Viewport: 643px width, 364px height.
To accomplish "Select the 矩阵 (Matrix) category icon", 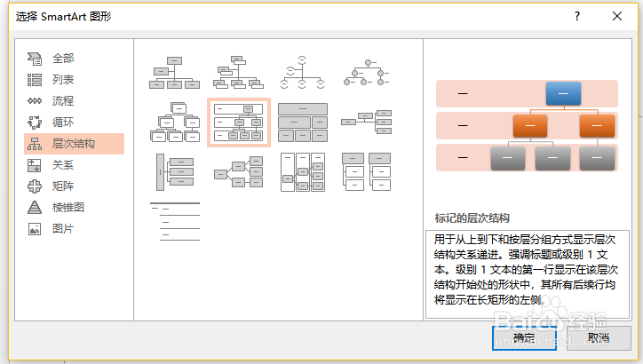I will (35, 186).
